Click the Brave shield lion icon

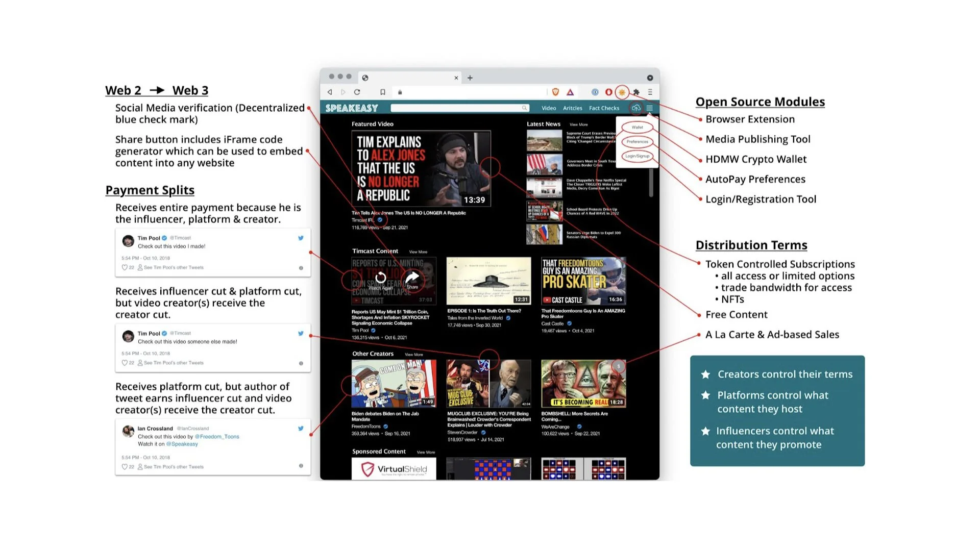555,92
